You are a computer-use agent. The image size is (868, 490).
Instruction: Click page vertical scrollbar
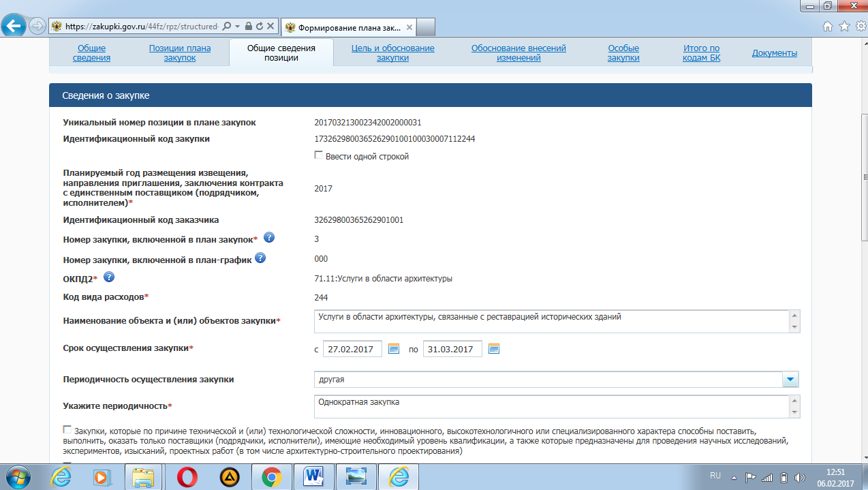pos(863,204)
